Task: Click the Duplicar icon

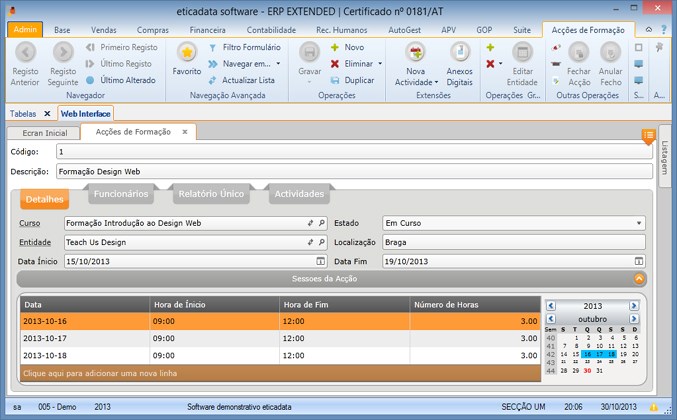Action: pyautogui.click(x=335, y=80)
